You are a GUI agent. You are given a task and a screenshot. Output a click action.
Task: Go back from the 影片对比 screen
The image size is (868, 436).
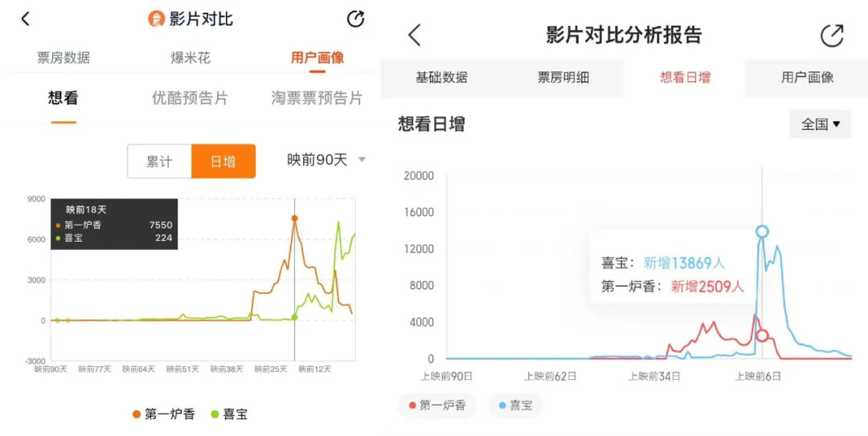point(25,18)
